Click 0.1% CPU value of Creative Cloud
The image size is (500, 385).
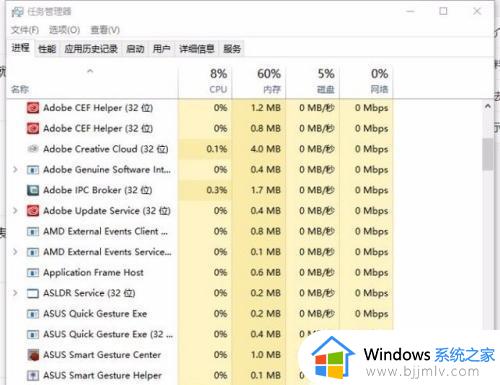217,149
